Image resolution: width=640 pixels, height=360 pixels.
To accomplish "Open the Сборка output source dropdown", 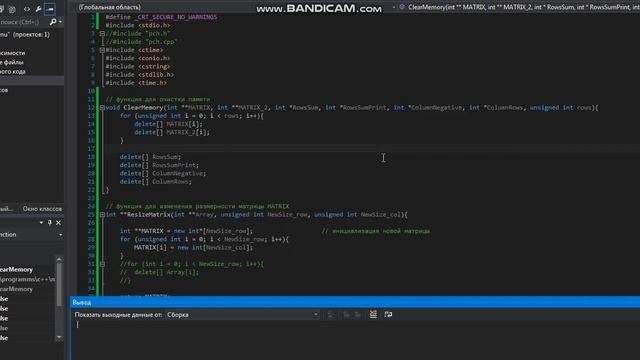I will pyautogui.click(x=242, y=315).
